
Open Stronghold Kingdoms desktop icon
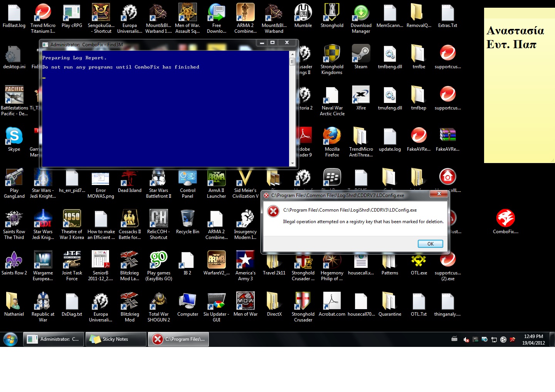332,59
